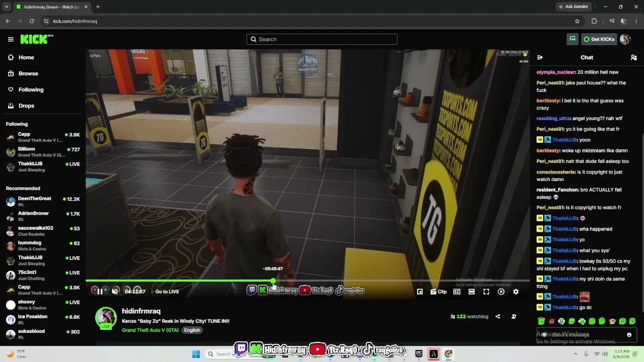The image size is (644, 362).
Task: Pause the stream playback
Action: coord(100,292)
